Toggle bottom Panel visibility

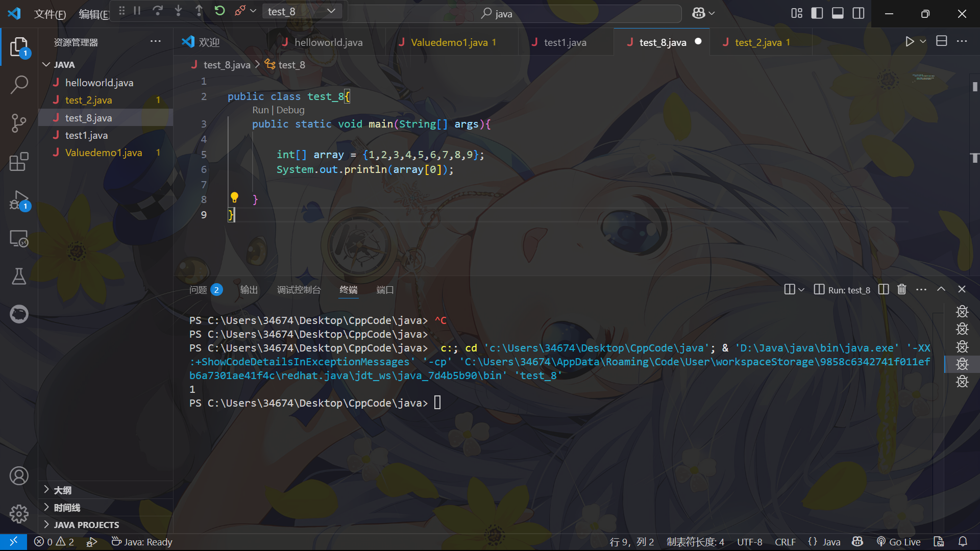[838, 13]
